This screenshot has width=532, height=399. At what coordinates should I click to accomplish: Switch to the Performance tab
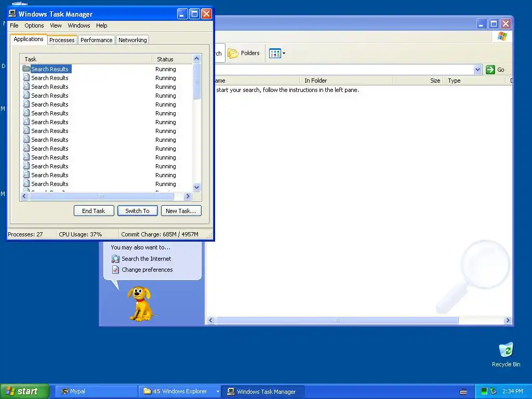pos(96,40)
